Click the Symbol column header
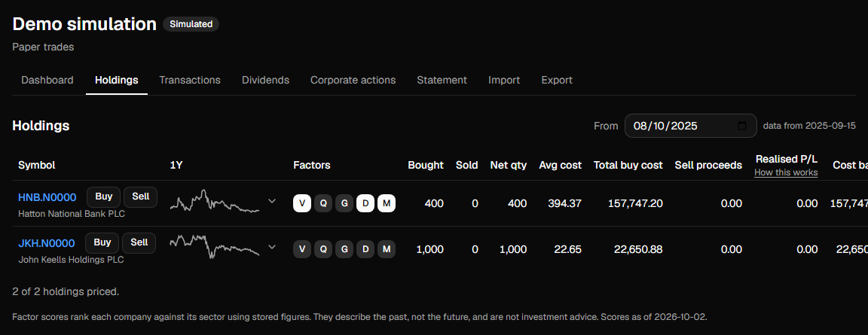868x335 pixels. (x=36, y=166)
